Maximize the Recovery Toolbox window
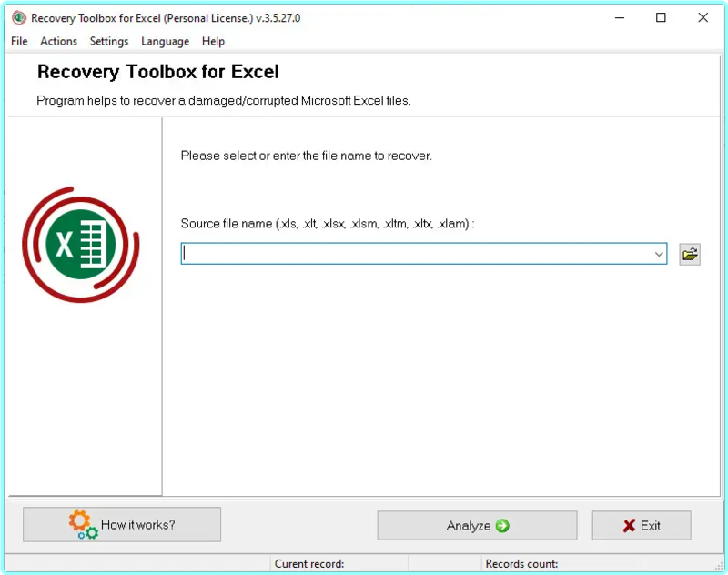Screen dimensions: 728x575 point(661,18)
